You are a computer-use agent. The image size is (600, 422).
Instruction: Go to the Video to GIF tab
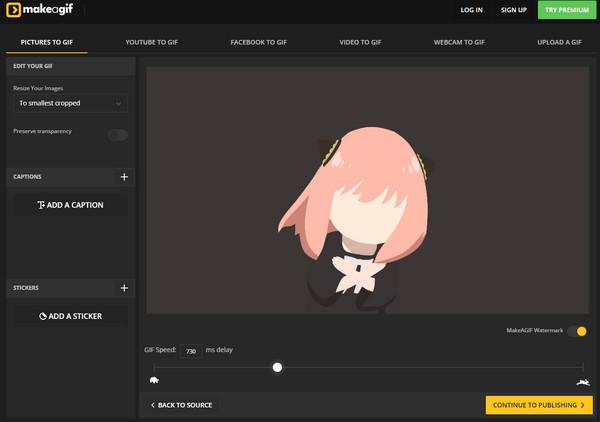click(360, 42)
